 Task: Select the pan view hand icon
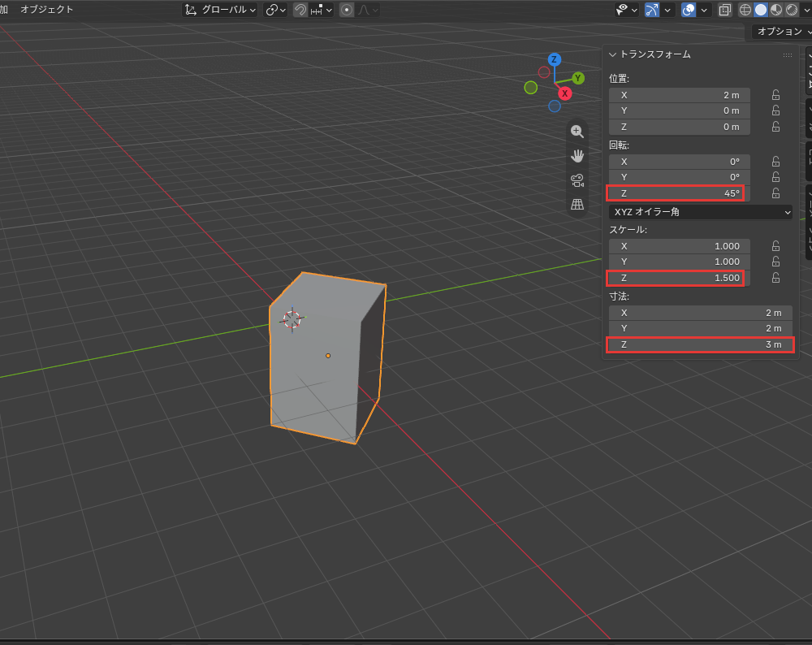click(x=577, y=155)
